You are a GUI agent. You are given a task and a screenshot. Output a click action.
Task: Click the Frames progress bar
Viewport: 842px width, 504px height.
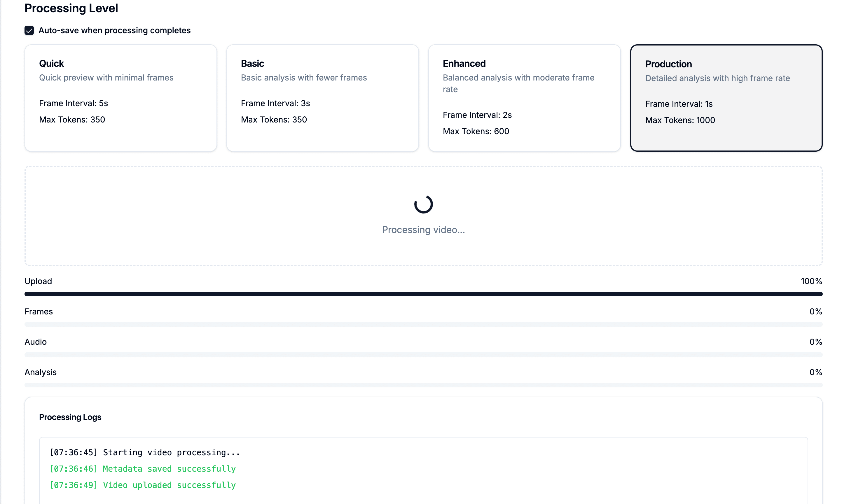(x=423, y=324)
